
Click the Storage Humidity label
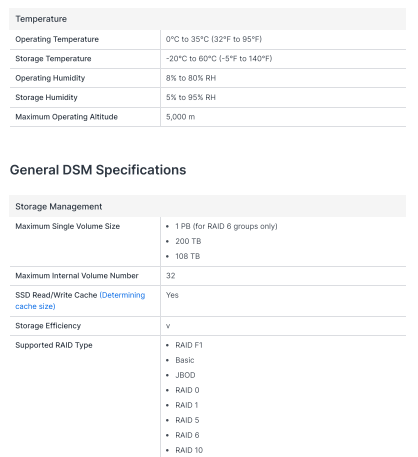(46, 97)
